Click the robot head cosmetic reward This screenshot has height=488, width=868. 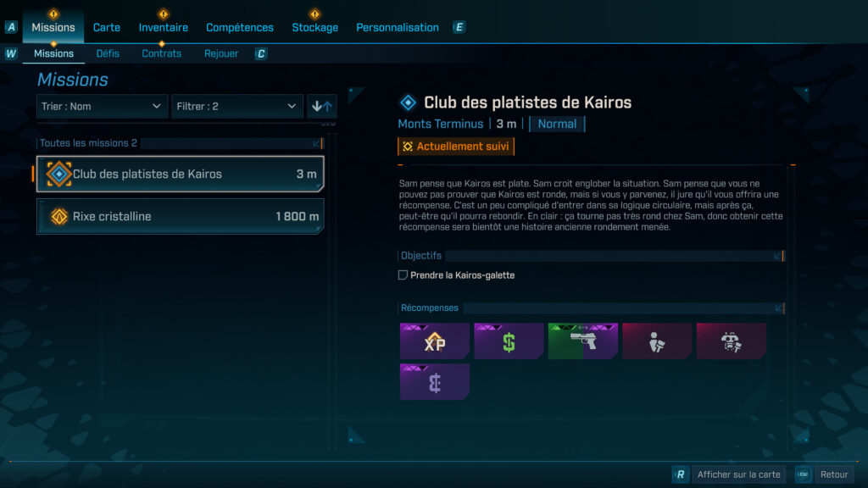click(731, 341)
